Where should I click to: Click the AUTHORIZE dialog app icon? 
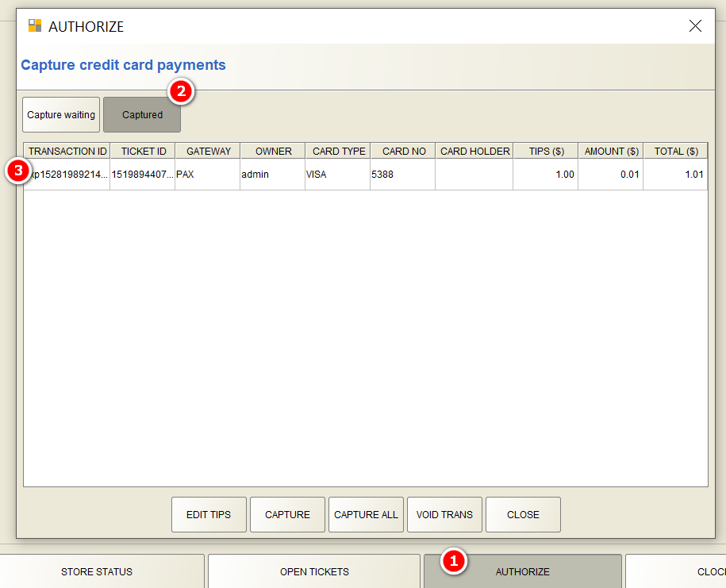click(x=35, y=25)
